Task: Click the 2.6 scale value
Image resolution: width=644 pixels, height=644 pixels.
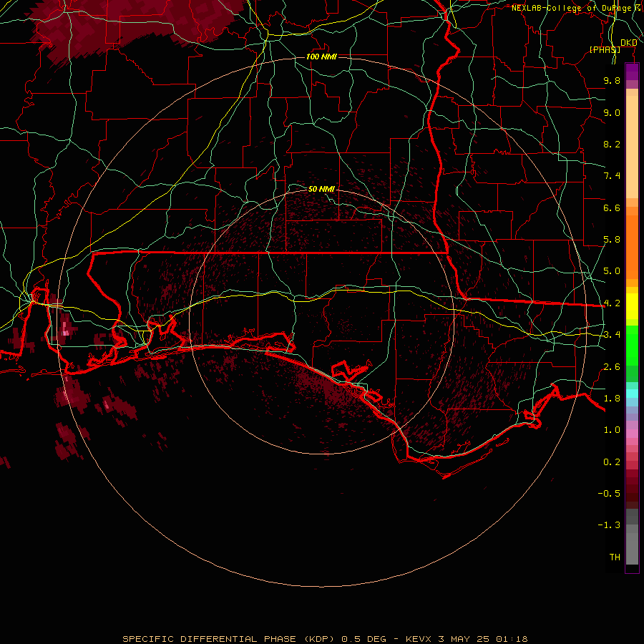Action: 612,367
